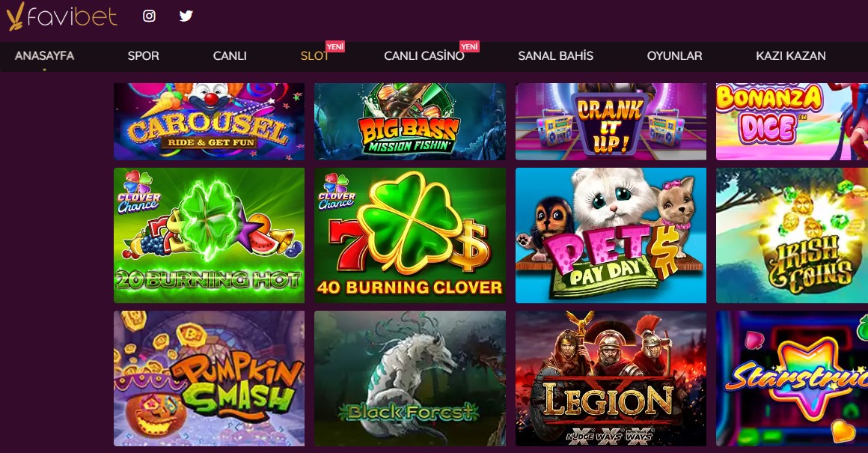The width and height of the screenshot is (868, 453).
Task: Open the OYUNLAR menu item
Action: click(x=674, y=56)
